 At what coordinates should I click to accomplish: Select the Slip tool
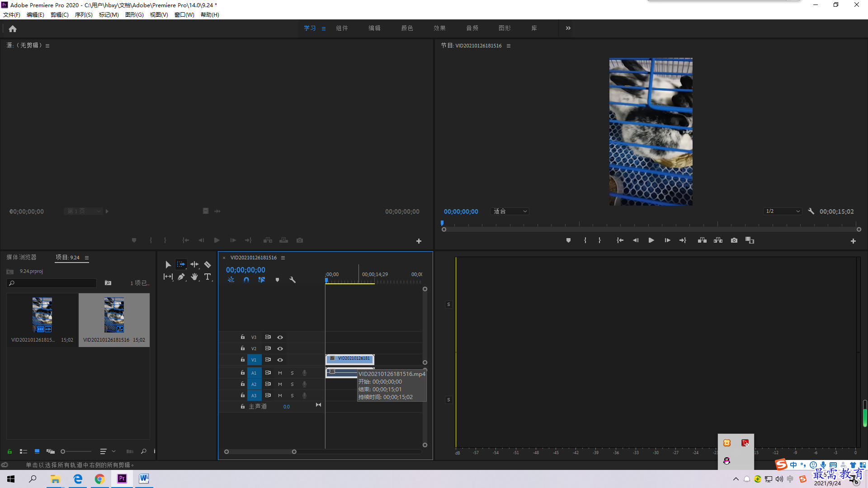pos(168,277)
